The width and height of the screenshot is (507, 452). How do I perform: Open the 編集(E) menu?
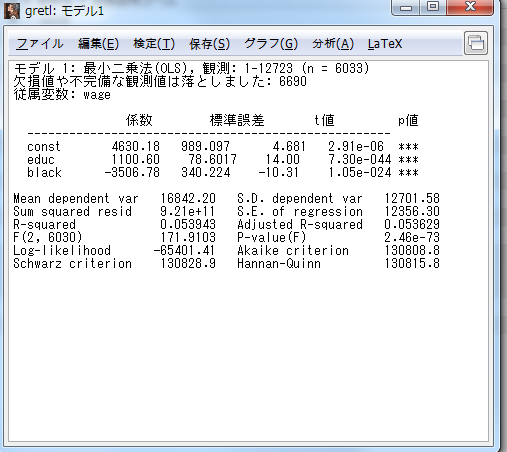[98, 44]
